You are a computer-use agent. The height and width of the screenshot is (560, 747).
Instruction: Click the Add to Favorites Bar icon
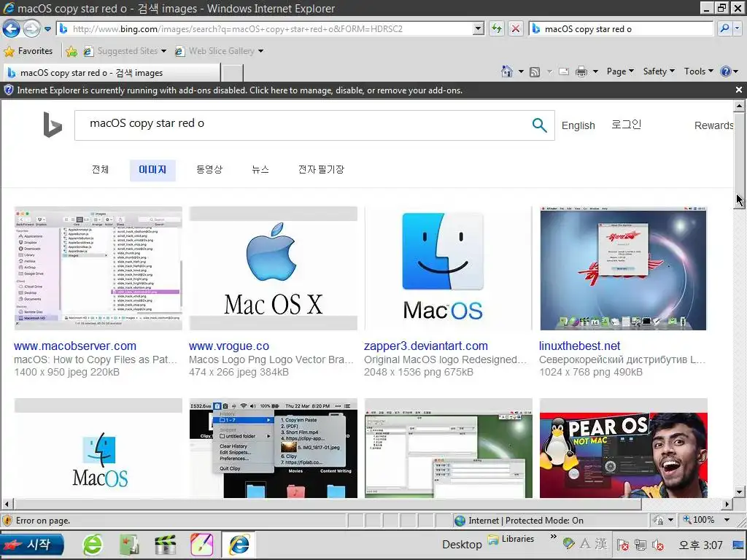click(71, 52)
